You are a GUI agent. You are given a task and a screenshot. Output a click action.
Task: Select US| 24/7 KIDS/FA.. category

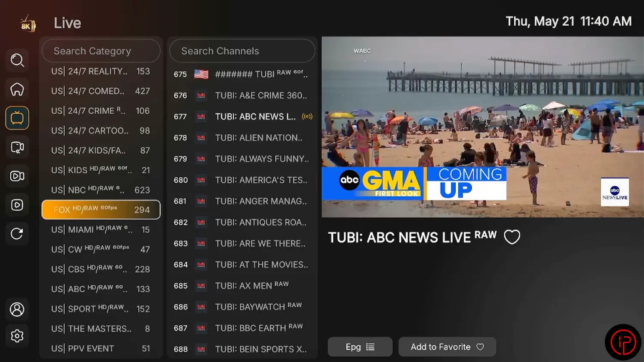pos(101,151)
